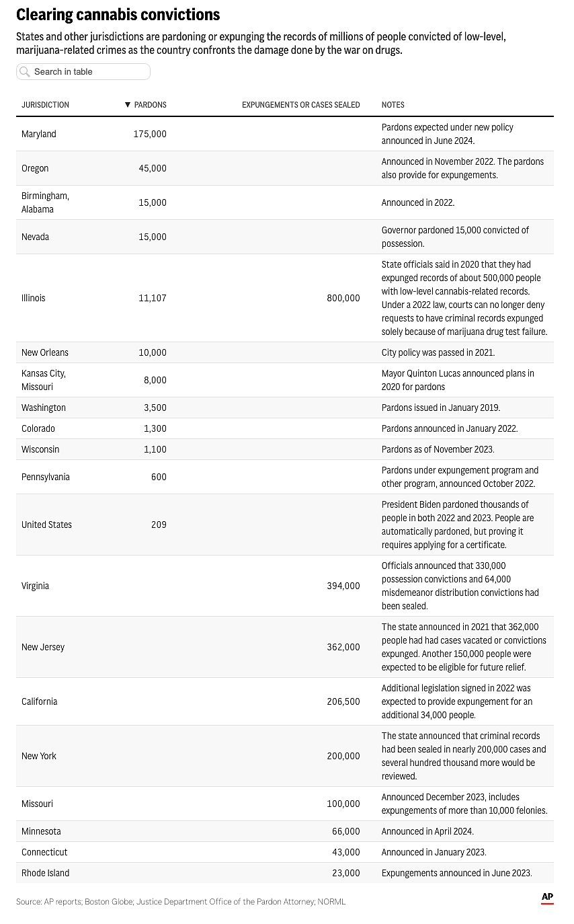574x924 pixels.
Task: Select the New Jersey row label
Action: point(43,647)
